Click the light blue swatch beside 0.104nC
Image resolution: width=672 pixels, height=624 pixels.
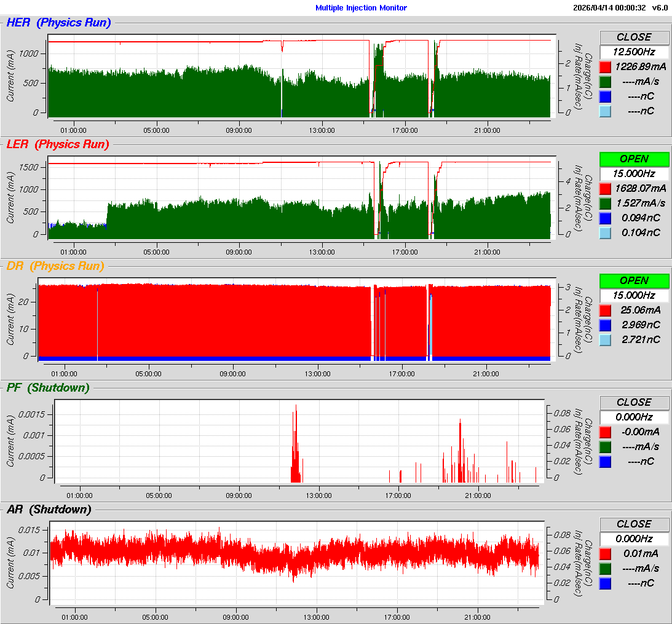(605, 232)
